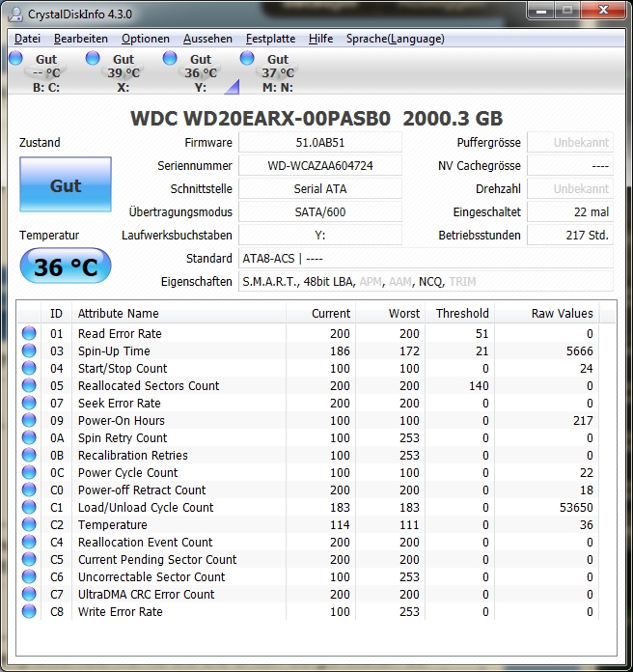Image resolution: width=633 pixels, height=672 pixels.
Task: Select the Load/Unload Cycle Count raw value 53650
Action: pyautogui.click(x=576, y=508)
